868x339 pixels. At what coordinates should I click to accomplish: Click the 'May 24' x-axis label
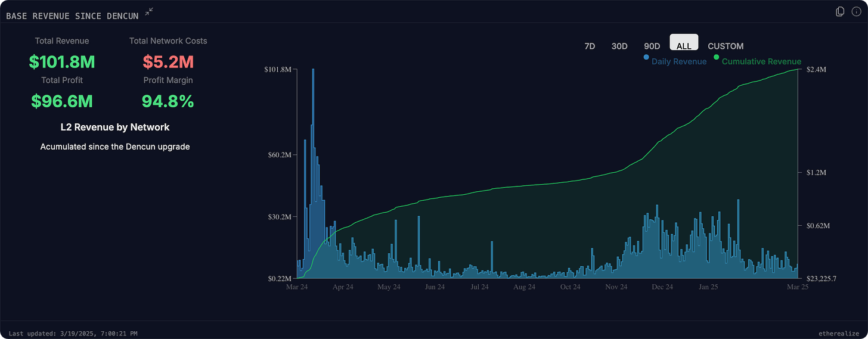tap(389, 287)
